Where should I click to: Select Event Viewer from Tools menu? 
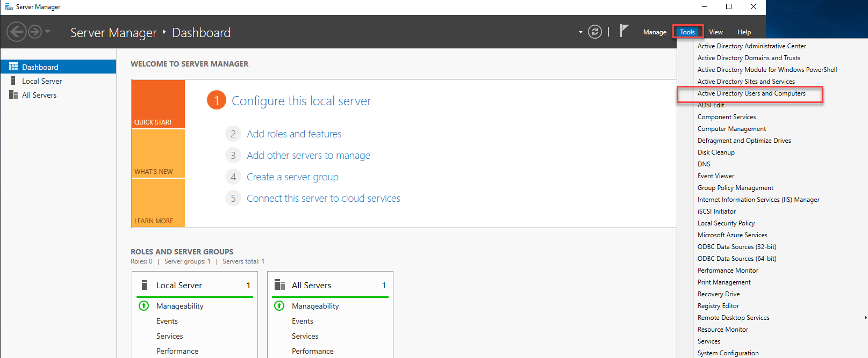[x=716, y=176]
